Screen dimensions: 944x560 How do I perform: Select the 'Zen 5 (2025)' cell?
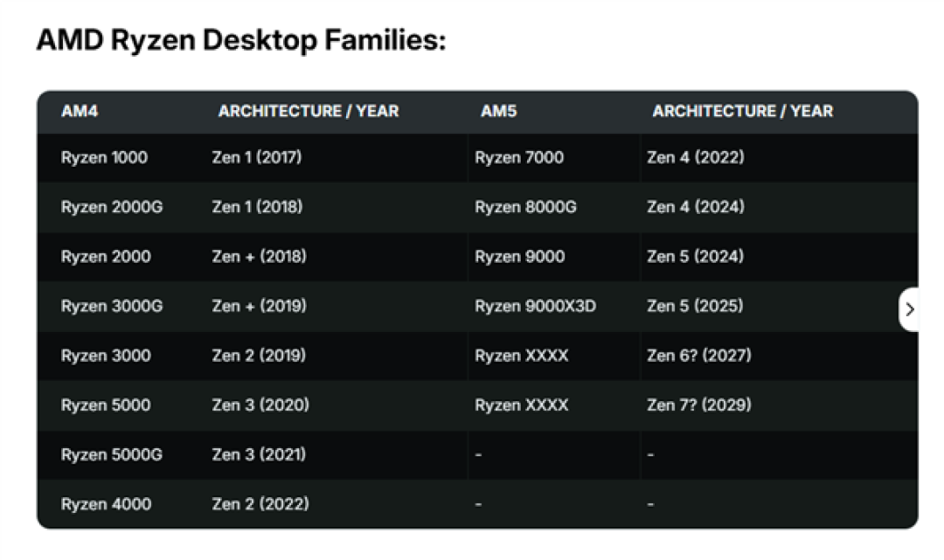pos(695,306)
